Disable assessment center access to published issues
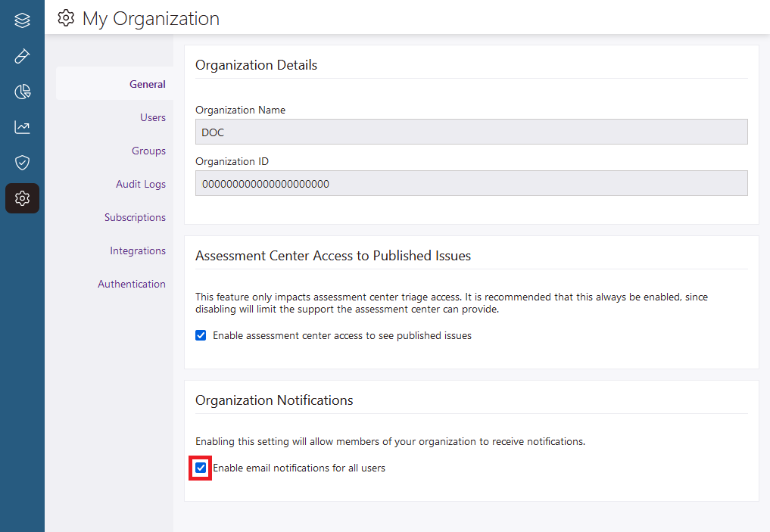Screen dimensions: 770x532 [201, 334]
